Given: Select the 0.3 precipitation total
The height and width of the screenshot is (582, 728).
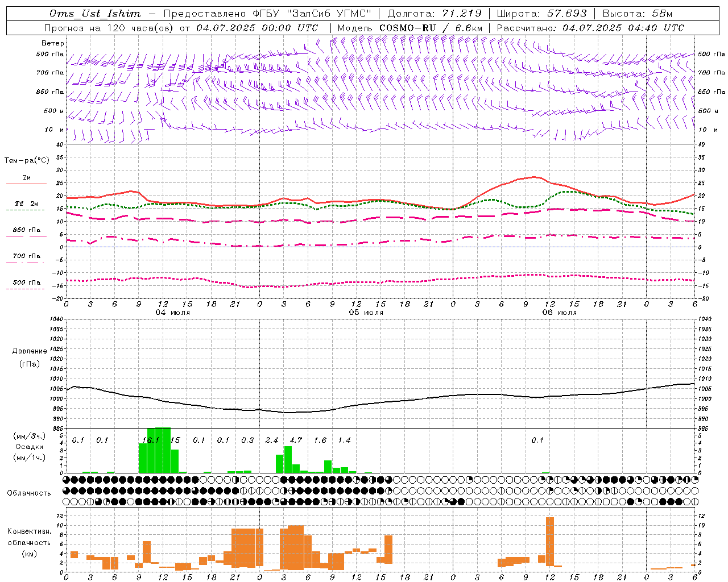Looking at the screenshot, I should point(247,440).
